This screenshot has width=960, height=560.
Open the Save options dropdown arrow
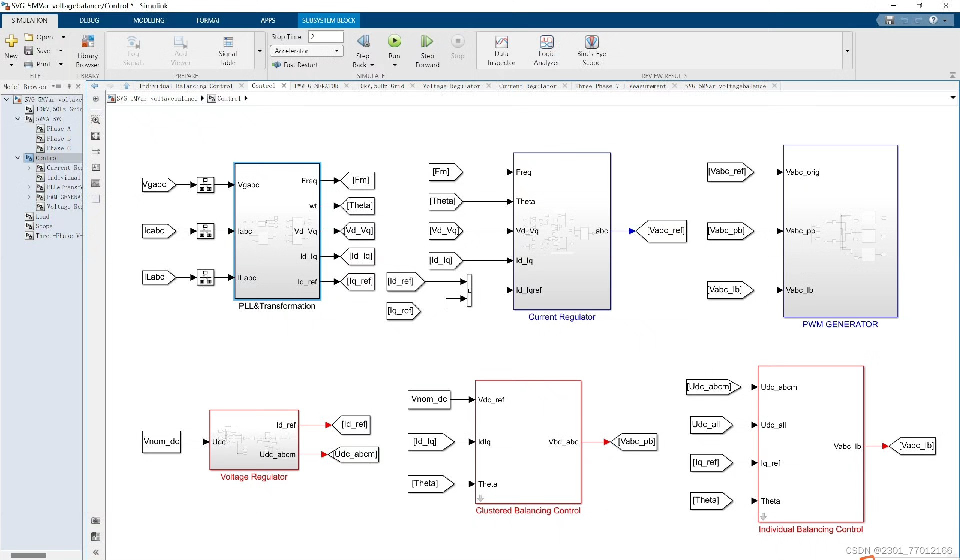click(61, 51)
